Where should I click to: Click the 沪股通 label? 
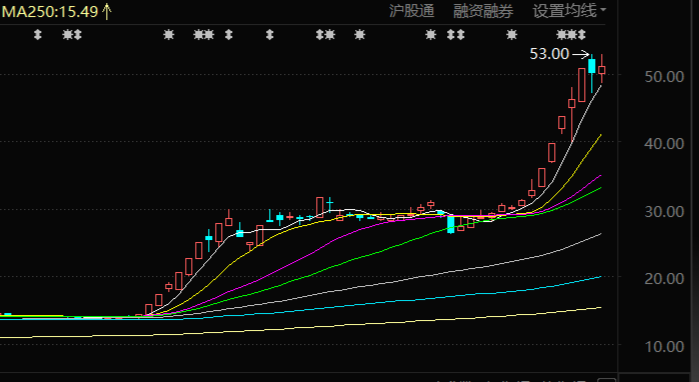point(411,11)
